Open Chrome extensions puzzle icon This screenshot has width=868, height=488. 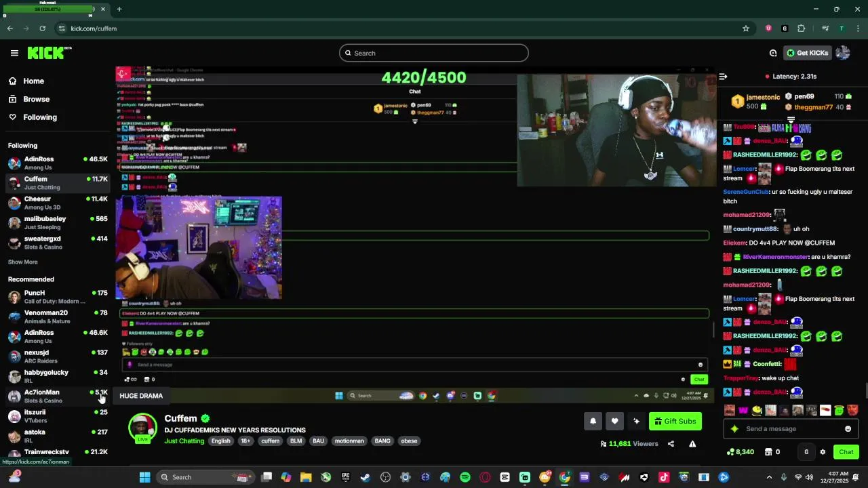pos(802,28)
